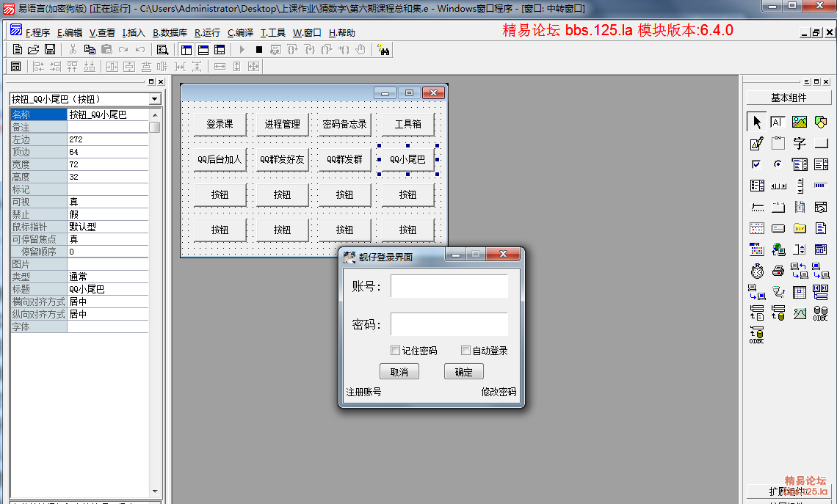
Task: Click the Open file folder icon
Action: (x=34, y=49)
